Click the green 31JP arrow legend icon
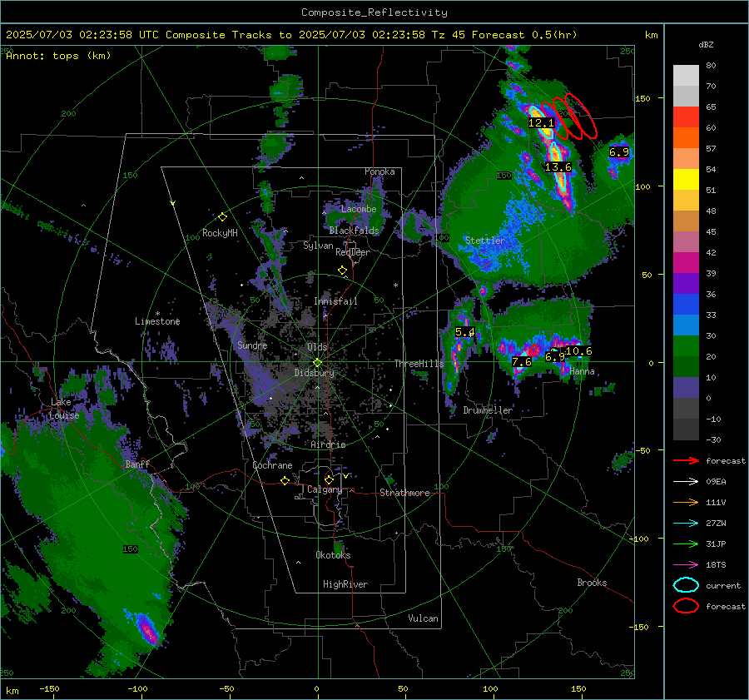Image resolution: width=749 pixels, height=700 pixels. point(686,544)
